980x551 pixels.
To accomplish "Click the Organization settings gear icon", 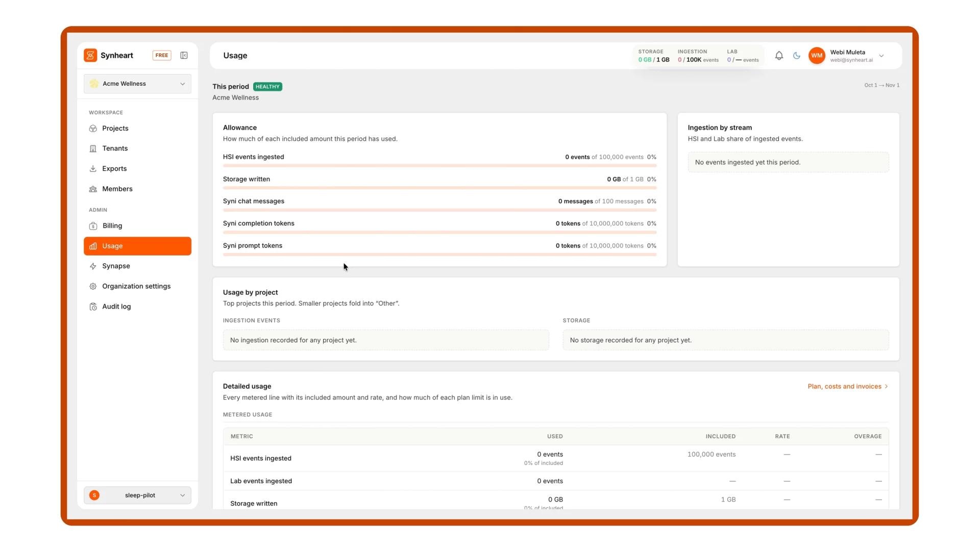I will point(93,286).
